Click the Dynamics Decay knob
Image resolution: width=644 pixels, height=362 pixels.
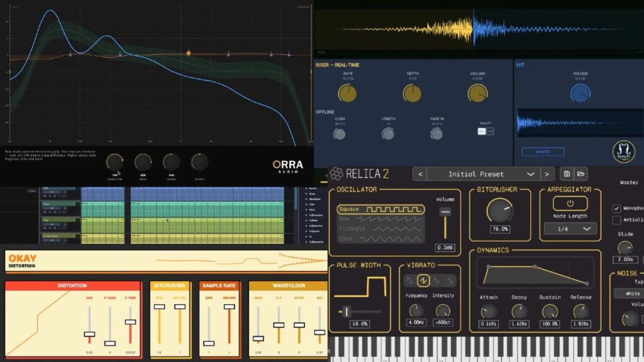tap(519, 312)
